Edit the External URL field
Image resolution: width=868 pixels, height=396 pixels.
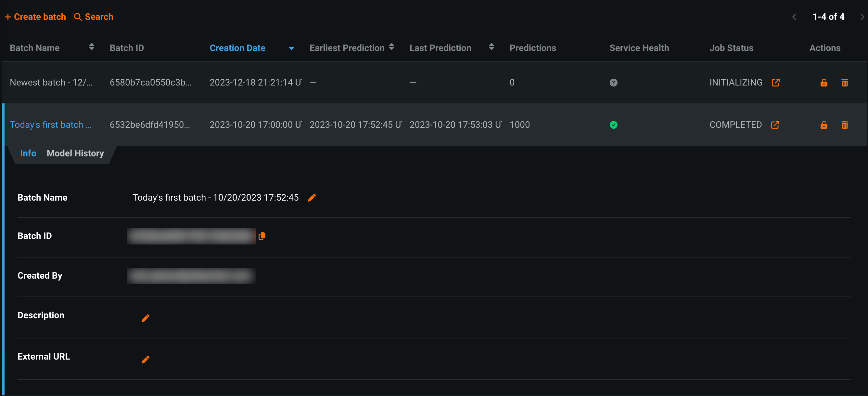[145, 360]
